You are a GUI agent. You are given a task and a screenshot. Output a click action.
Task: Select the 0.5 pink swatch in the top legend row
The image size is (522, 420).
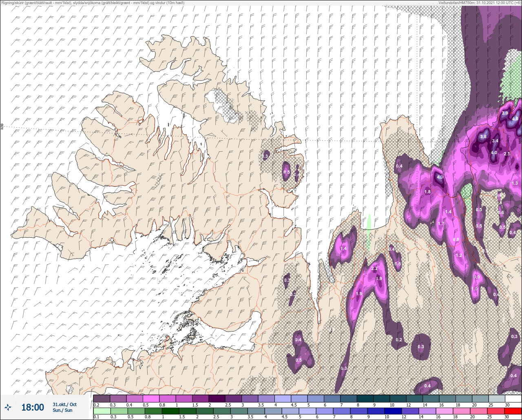pyautogui.click(x=151, y=398)
